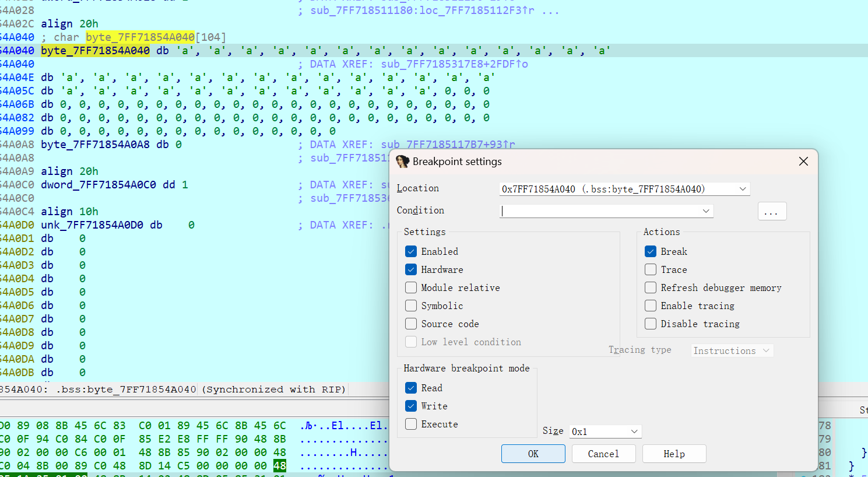
Task: Check the Disable tracing option
Action: 651,324
